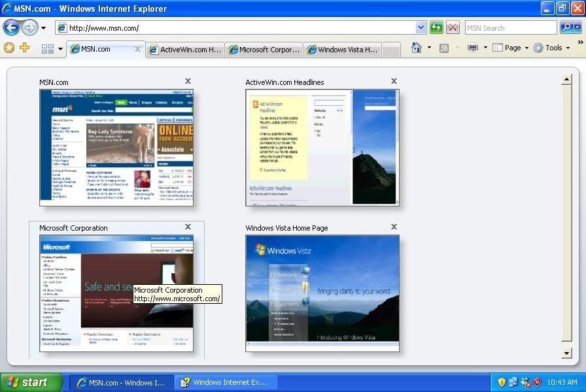Open the Tab List dropdown arrow
The width and height of the screenshot is (586, 392).
(61, 49)
